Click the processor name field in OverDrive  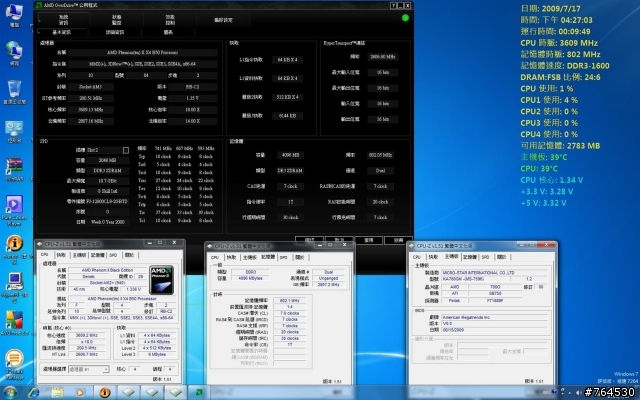coord(142,53)
